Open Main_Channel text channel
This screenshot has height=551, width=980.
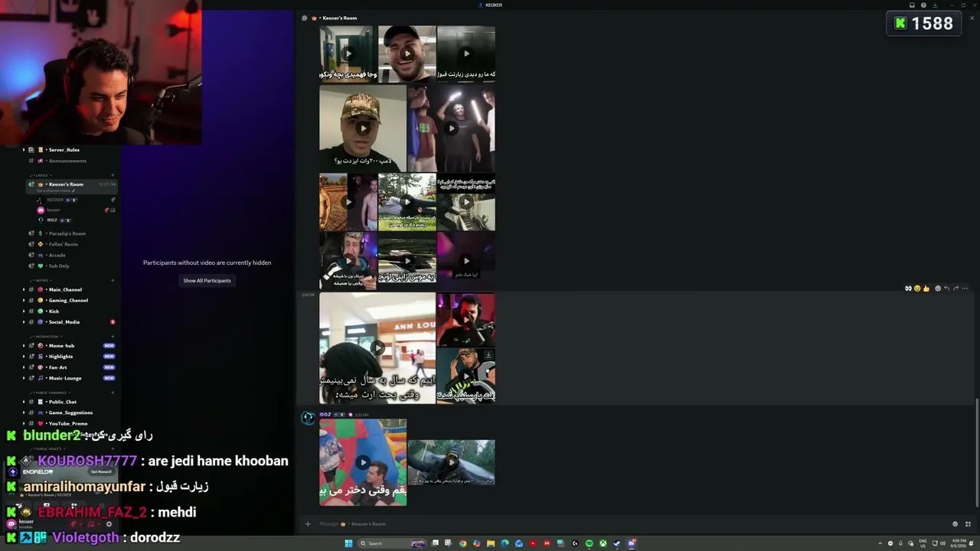65,289
